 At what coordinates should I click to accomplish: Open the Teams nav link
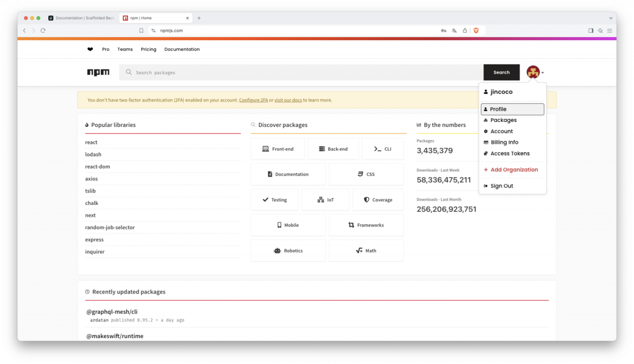(125, 50)
